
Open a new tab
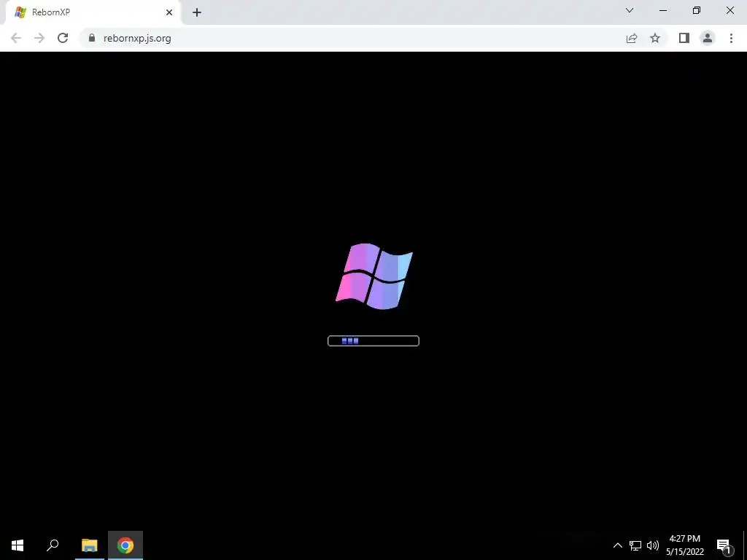(197, 12)
